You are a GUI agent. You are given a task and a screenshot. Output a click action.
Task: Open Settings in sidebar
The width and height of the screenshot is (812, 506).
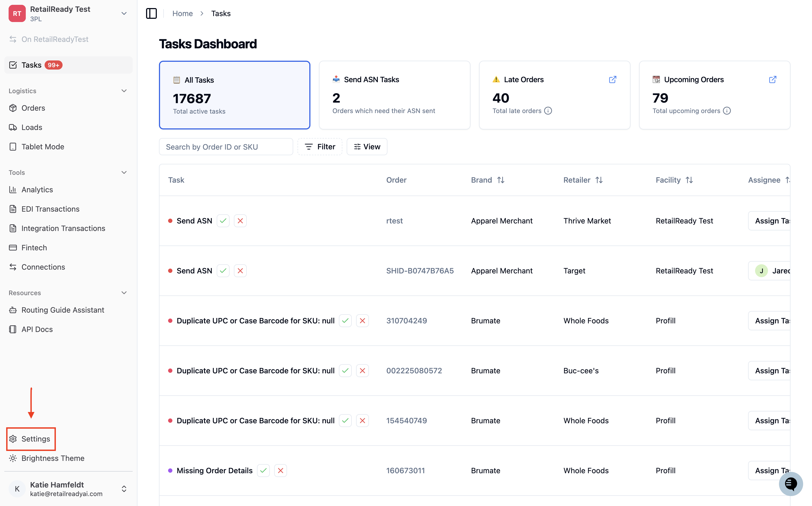pos(31,439)
